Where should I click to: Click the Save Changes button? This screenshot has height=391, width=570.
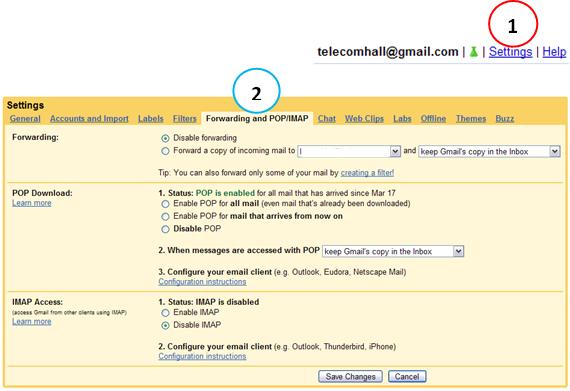350,376
